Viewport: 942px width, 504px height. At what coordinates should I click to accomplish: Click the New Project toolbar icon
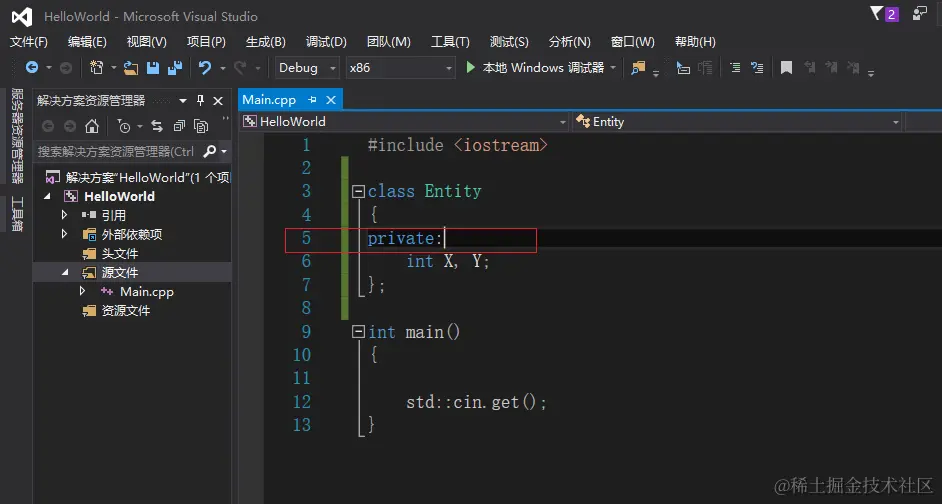96,68
